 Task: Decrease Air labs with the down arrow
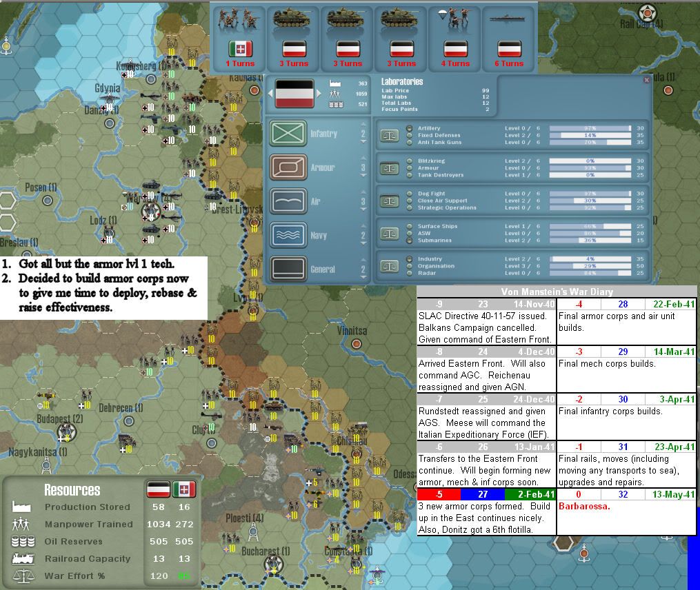(x=363, y=210)
